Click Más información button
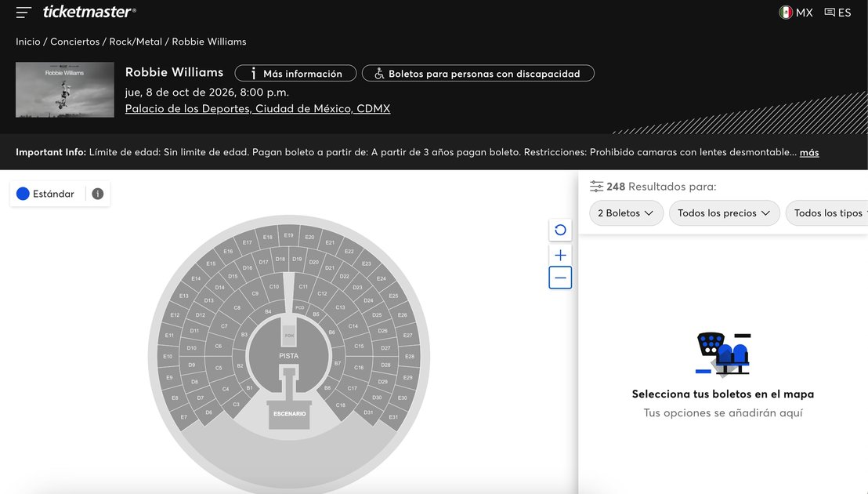 tap(295, 74)
